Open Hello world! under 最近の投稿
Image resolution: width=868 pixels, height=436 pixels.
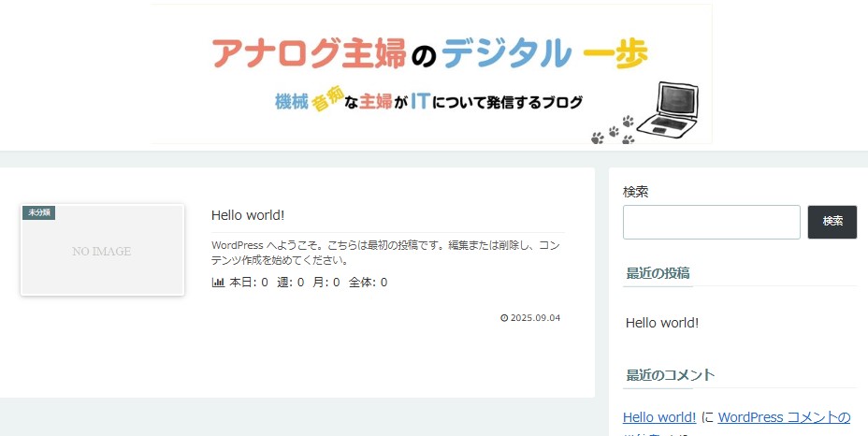[662, 323]
